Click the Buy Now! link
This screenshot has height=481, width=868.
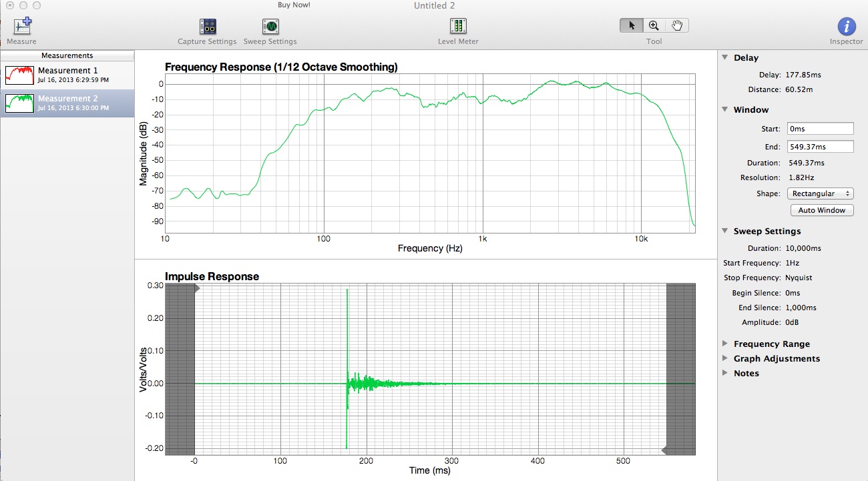[294, 5]
